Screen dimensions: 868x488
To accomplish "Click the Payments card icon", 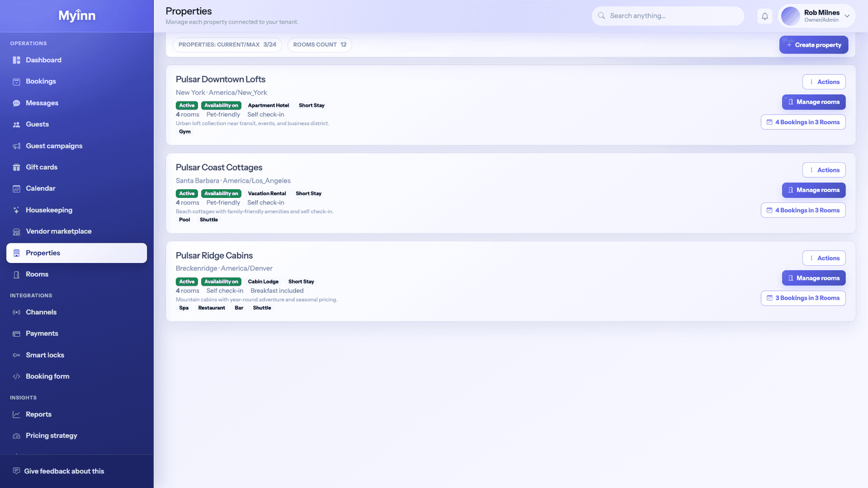I will click(16, 333).
